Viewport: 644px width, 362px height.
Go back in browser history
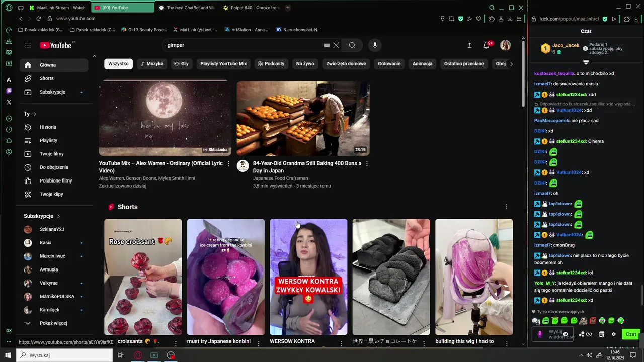tap(21, 19)
